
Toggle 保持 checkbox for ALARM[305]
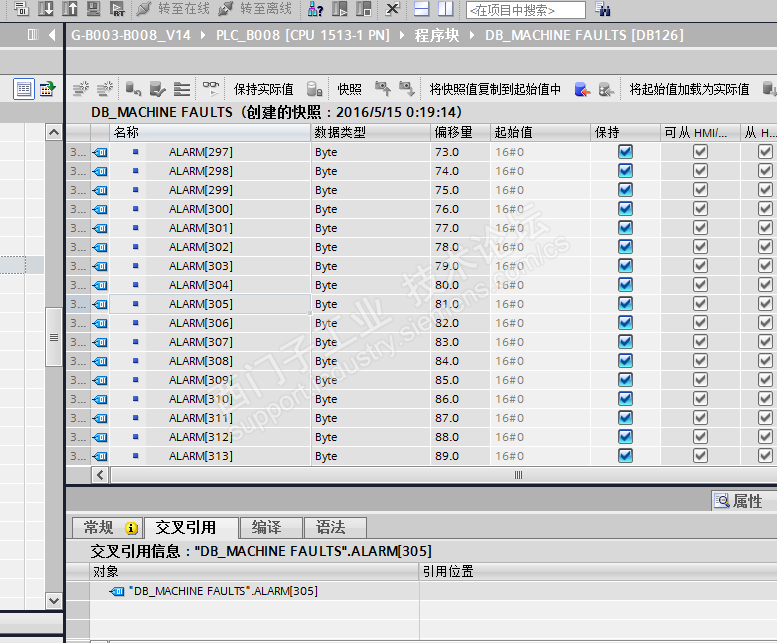point(625,304)
